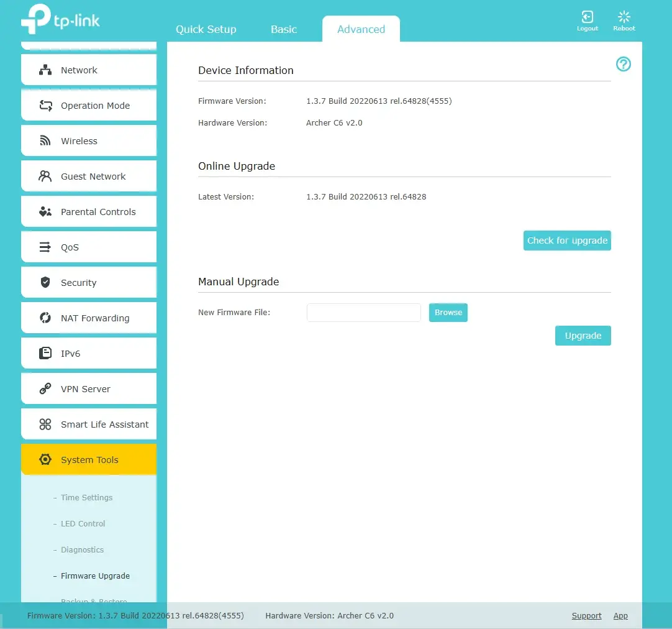Open the Support link
The width and height of the screenshot is (672, 629).
coord(586,616)
